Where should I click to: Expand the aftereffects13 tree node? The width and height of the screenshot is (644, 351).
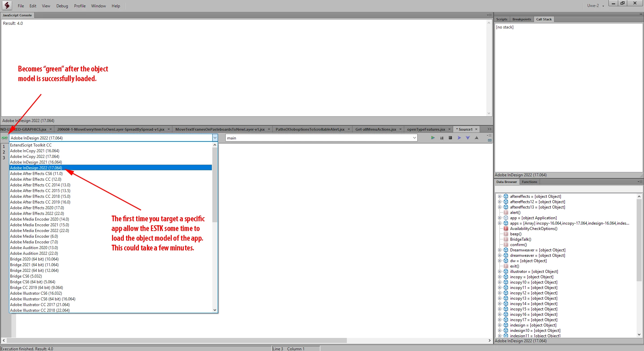pyautogui.click(x=499, y=207)
